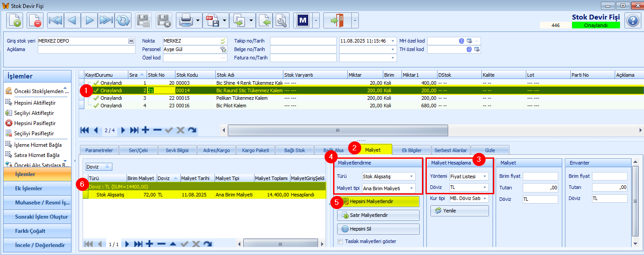Screen dimensions: 644x255
Task: Click the Açıklama input field
Action: 86,50
